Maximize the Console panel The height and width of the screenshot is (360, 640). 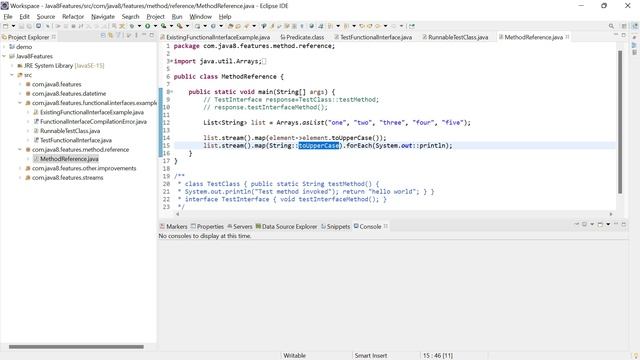(x=623, y=224)
